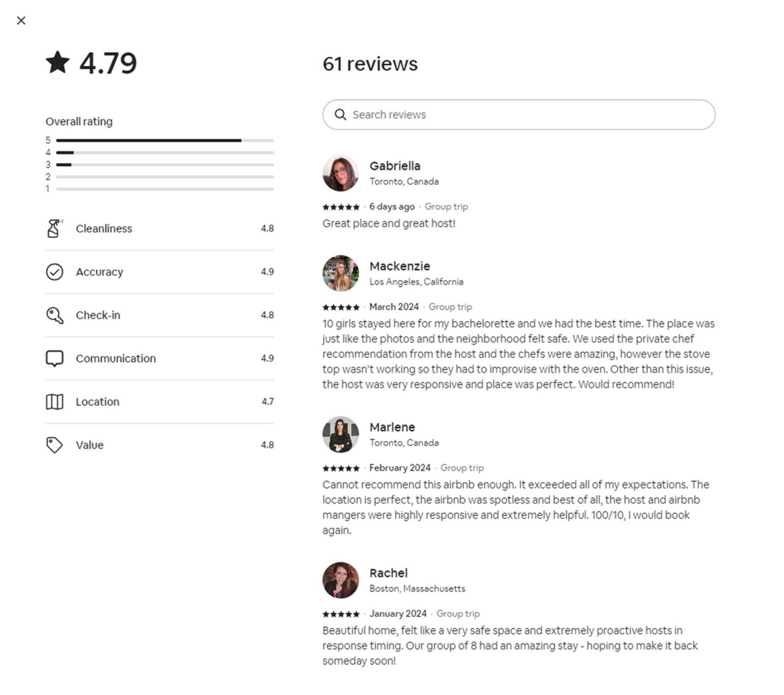Click the Check-in key icon
This screenshot has width=784, height=695.
pos(54,315)
